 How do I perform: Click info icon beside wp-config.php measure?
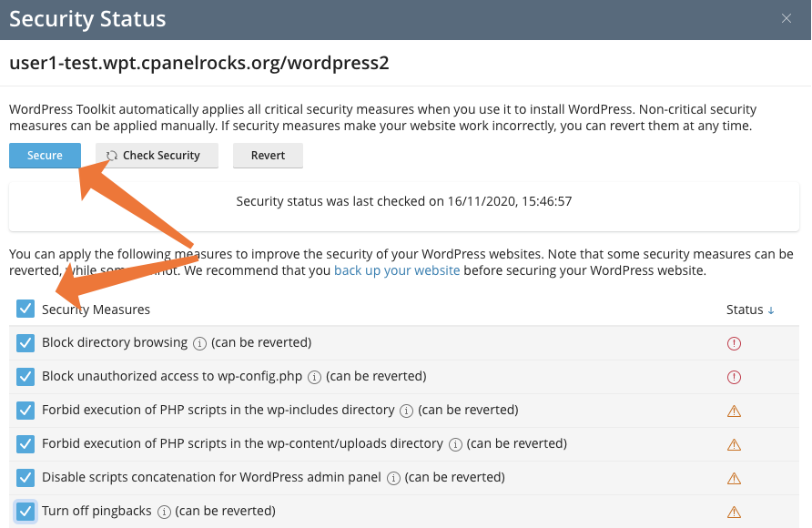(313, 377)
